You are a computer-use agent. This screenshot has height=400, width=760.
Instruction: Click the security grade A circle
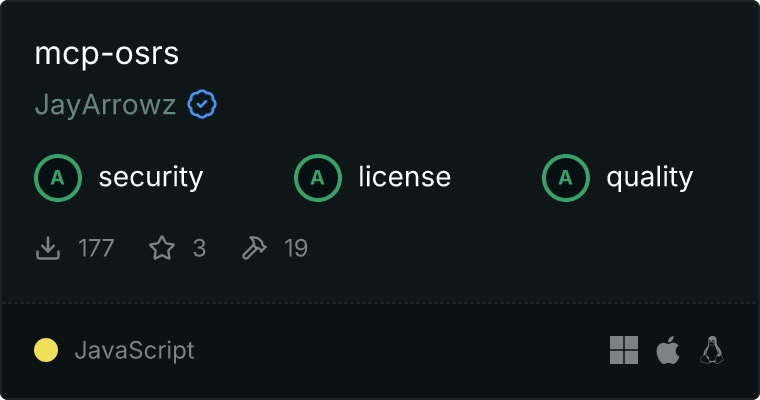tap(58, 178)
